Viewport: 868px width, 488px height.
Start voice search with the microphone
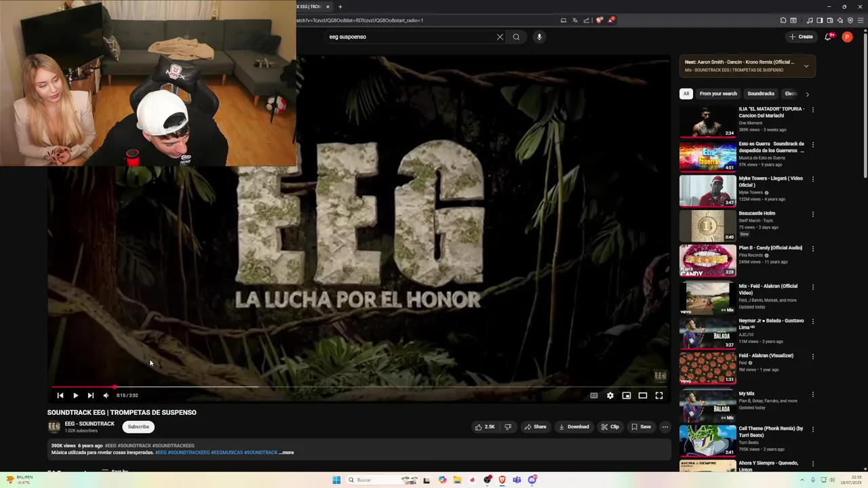click(x=539, y=37)
